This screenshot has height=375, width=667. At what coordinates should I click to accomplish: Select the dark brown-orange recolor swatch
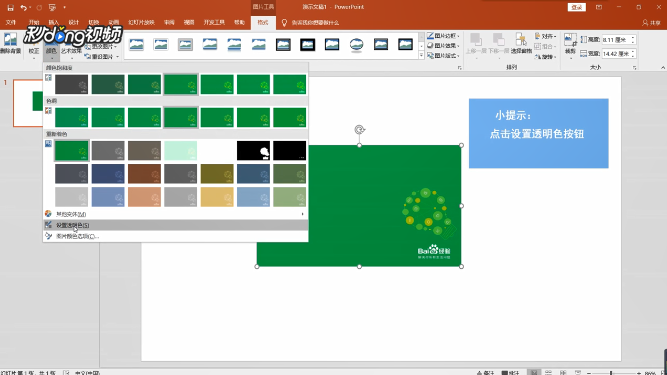[145, 174]
